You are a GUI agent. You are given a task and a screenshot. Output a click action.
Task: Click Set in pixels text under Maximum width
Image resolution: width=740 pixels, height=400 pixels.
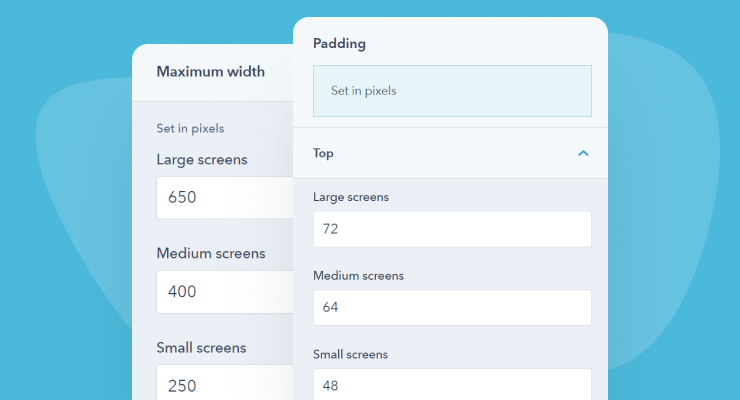(190, 129)
